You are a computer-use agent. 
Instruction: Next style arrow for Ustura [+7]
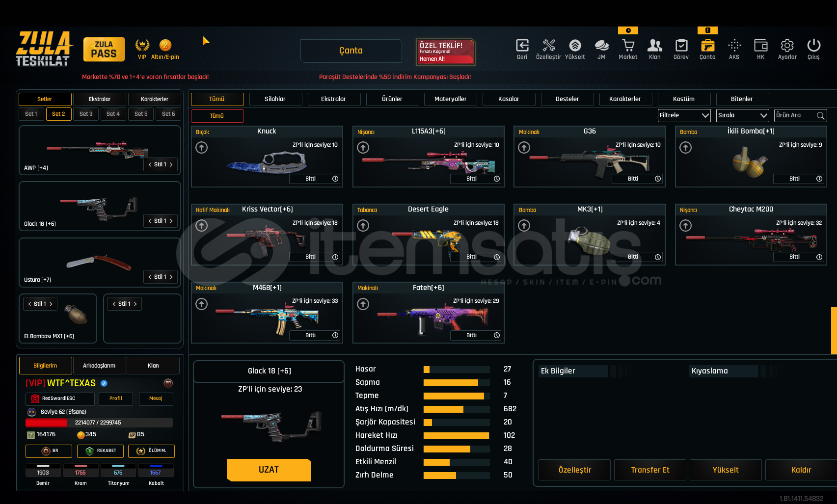tap(171, 277)
